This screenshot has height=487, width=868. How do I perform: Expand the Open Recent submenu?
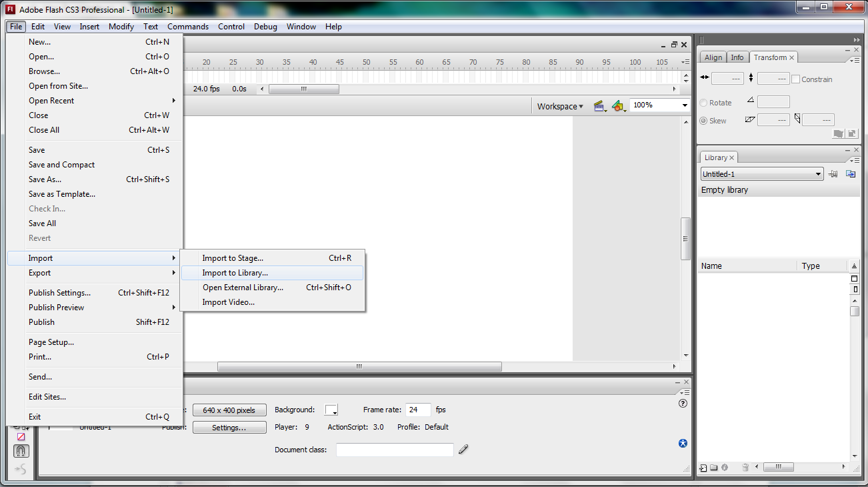(95, 101)
